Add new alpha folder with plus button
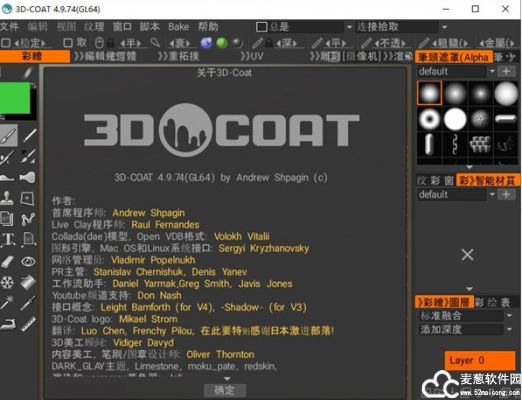 tap(506, 71)
